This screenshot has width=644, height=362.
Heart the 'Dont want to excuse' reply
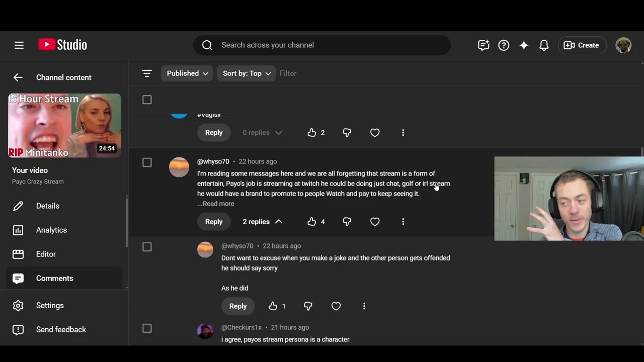[336, 306]
